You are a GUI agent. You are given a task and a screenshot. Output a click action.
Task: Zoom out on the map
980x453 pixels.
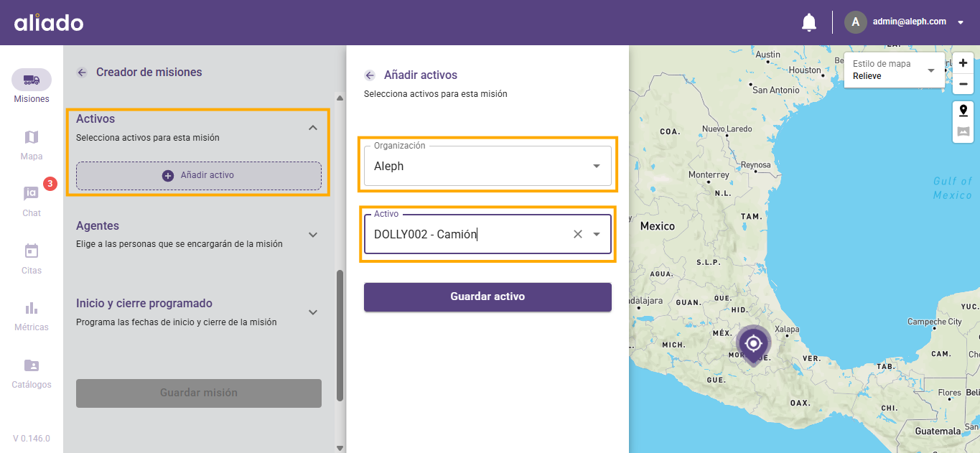click(x=963, y=84)
